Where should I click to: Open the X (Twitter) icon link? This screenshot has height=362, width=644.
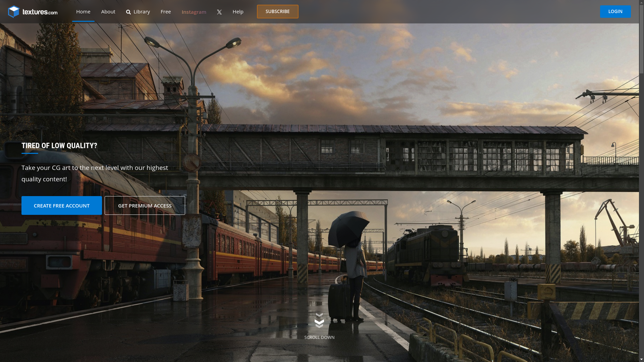click(219, 12)
